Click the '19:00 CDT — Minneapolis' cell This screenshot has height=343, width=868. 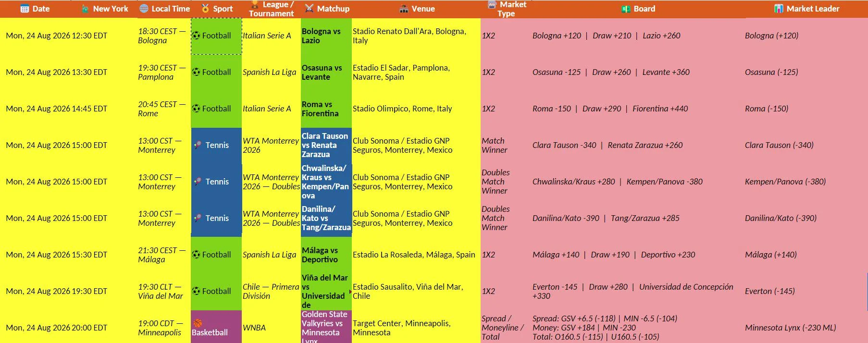click(164, 328)
